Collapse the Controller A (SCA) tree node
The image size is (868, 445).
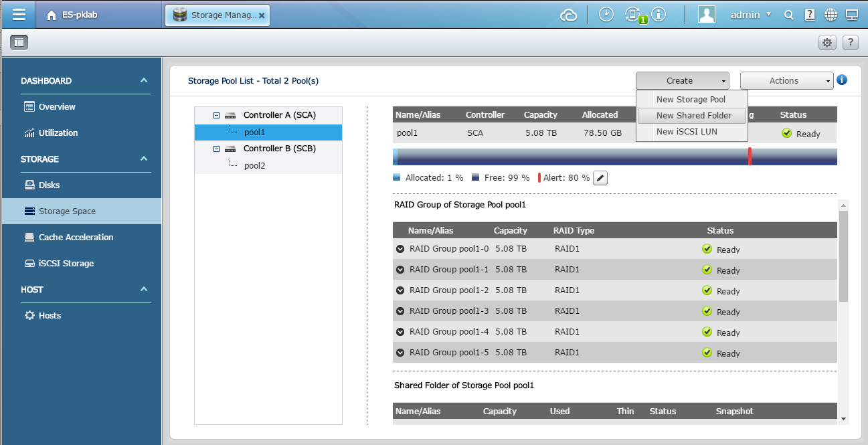pyautogui.click(x=216, y=115)
